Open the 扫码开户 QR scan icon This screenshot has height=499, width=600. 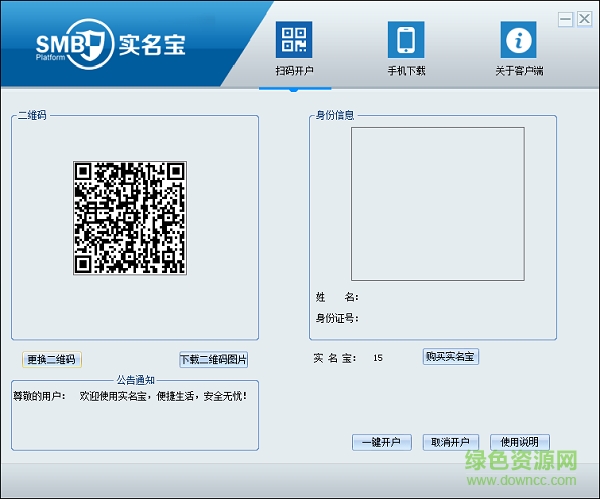pos(294,40)
